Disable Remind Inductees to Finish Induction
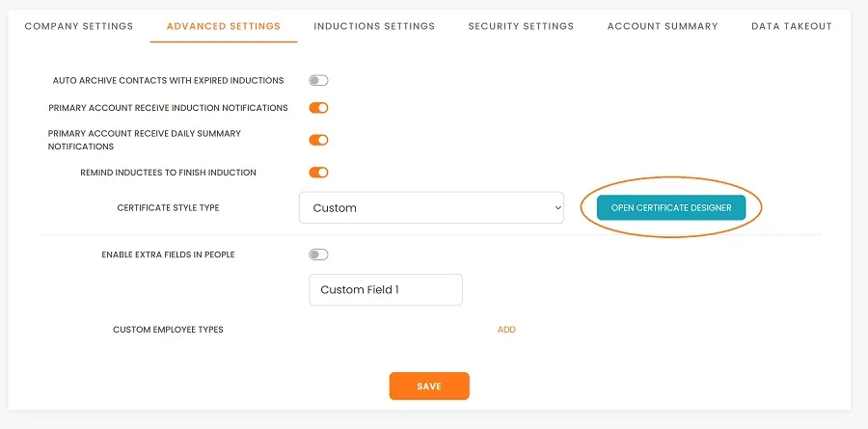 tap(318, 173)
